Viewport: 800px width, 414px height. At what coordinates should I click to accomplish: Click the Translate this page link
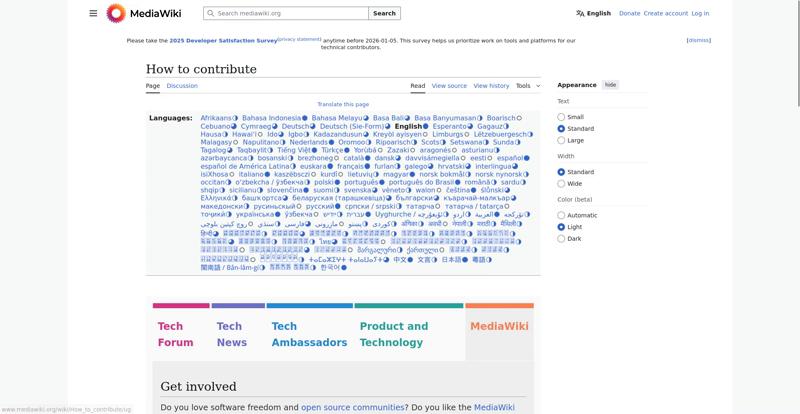click(343, 104)
